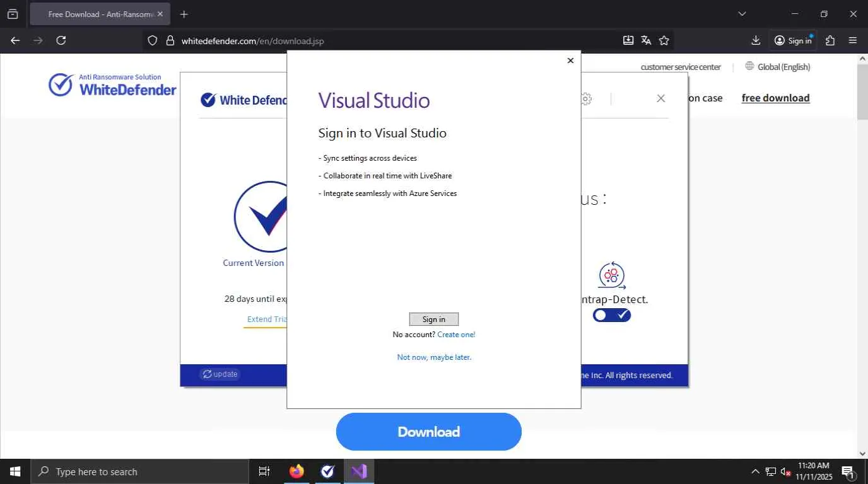Choose 'Not now, maybe later.' link
This screenshot has height=484, width=868.
coord(434,357)
